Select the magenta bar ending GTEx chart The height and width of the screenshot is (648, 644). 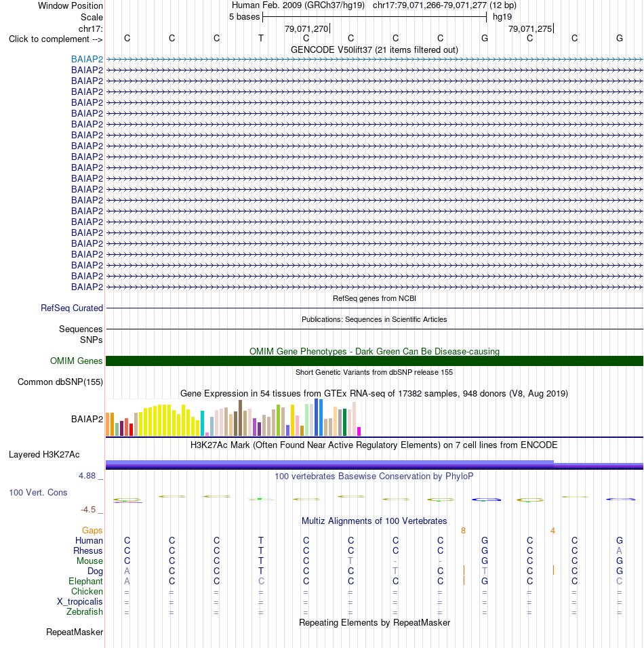click(359, 432)
